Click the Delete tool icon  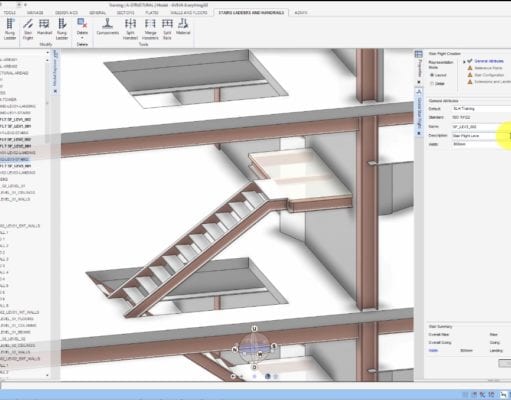tap(82, 24)
